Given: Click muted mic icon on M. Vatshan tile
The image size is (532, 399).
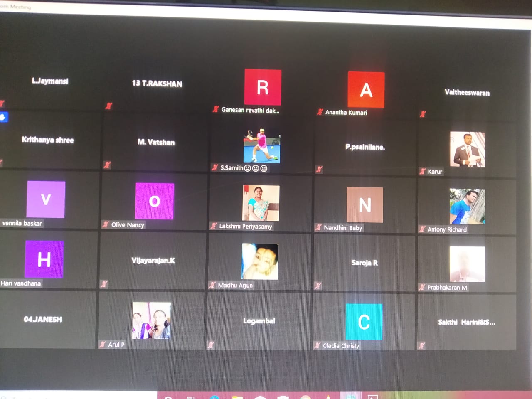Looking at the screenshot, I should (x=107, y=165).
